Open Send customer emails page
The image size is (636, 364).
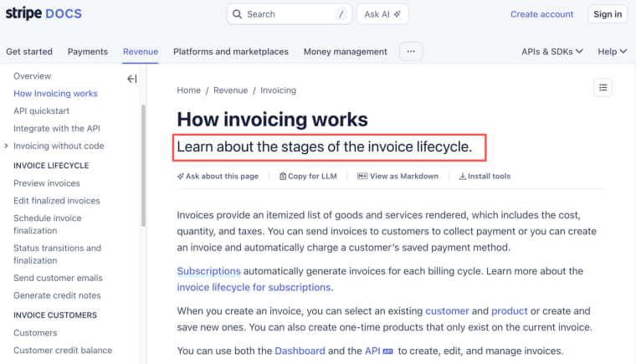[x=58, y=278]
